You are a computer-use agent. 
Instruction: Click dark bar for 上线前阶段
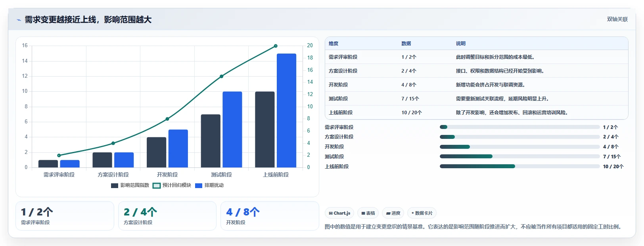coord(265,130)
